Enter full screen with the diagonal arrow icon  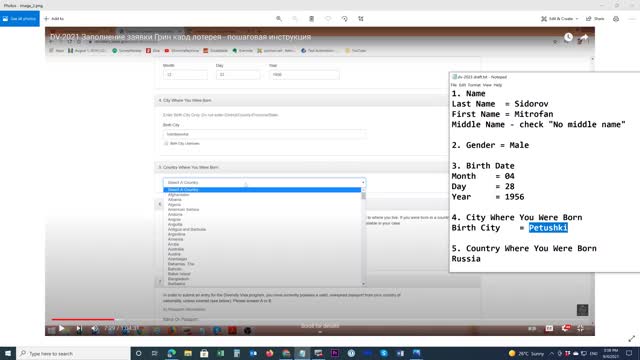631,338
